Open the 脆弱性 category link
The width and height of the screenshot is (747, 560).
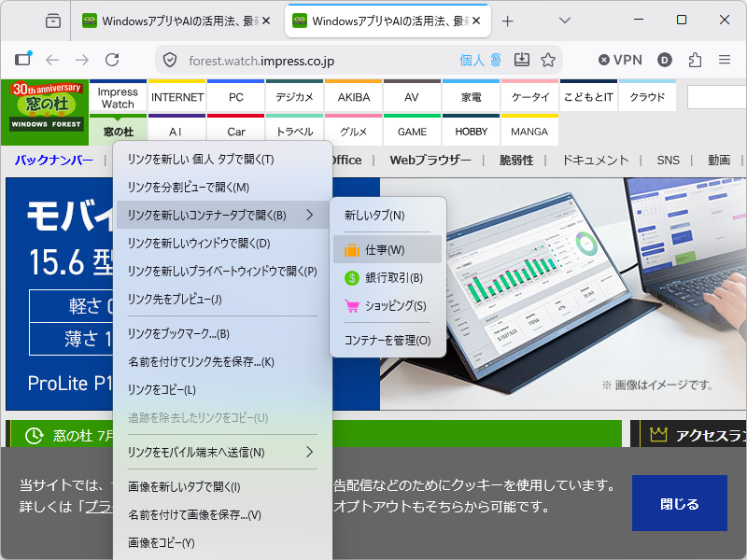tap(516, 160)
